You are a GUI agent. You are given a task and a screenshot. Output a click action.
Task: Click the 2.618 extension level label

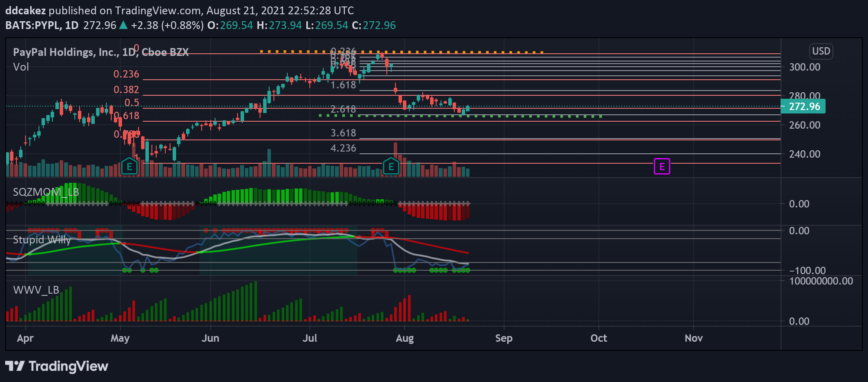pyautogui.click(x=343, y=109)
